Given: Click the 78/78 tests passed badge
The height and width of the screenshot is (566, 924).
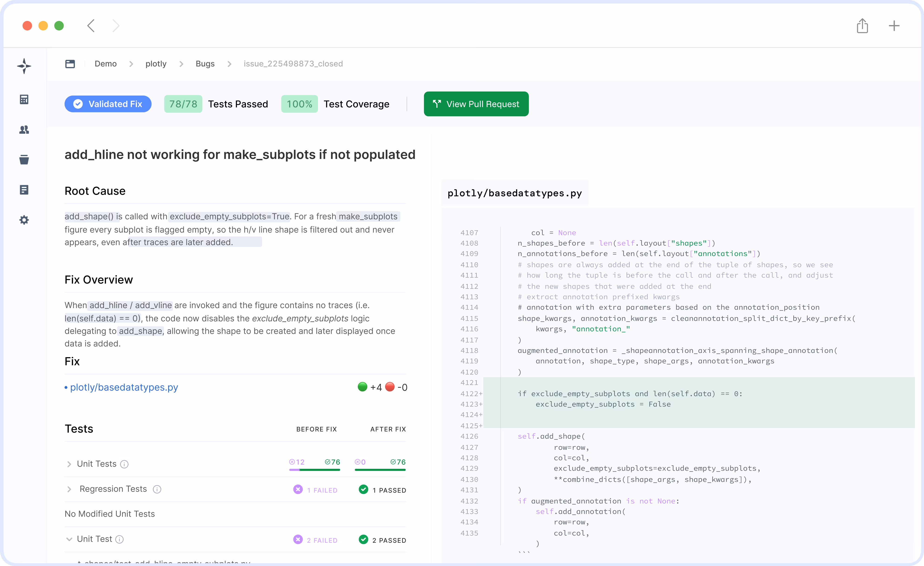Looking at the screenshot, I should (183, 104).
